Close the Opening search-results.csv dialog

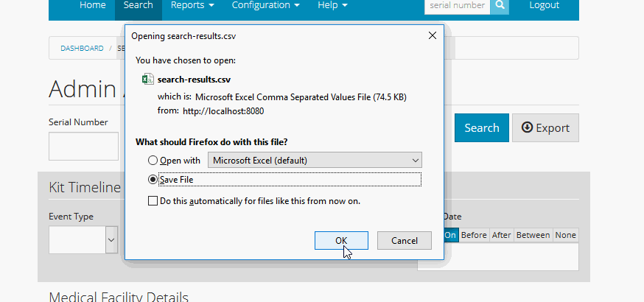(432, 35)
